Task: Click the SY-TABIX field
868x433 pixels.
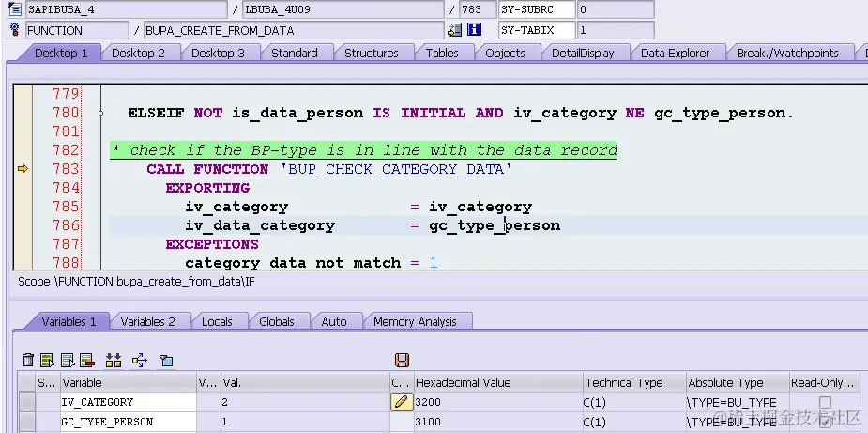Action: 537,30
